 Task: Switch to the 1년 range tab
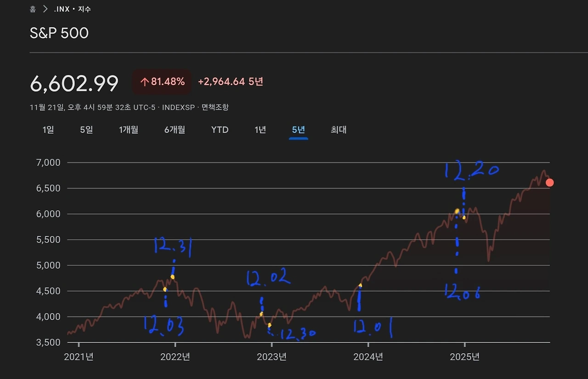260,130
